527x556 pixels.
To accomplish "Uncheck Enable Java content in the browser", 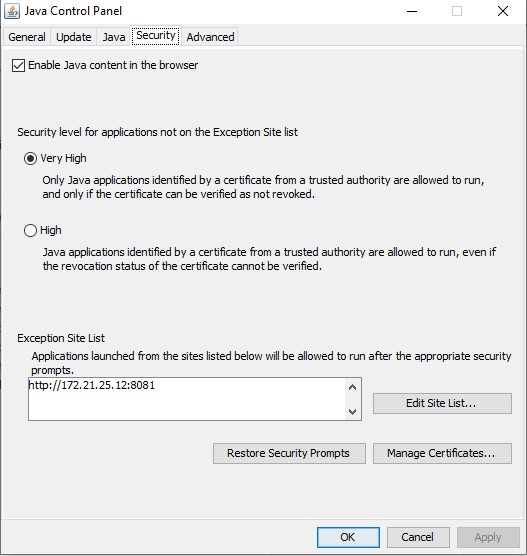I will click(x=18, y=66).
